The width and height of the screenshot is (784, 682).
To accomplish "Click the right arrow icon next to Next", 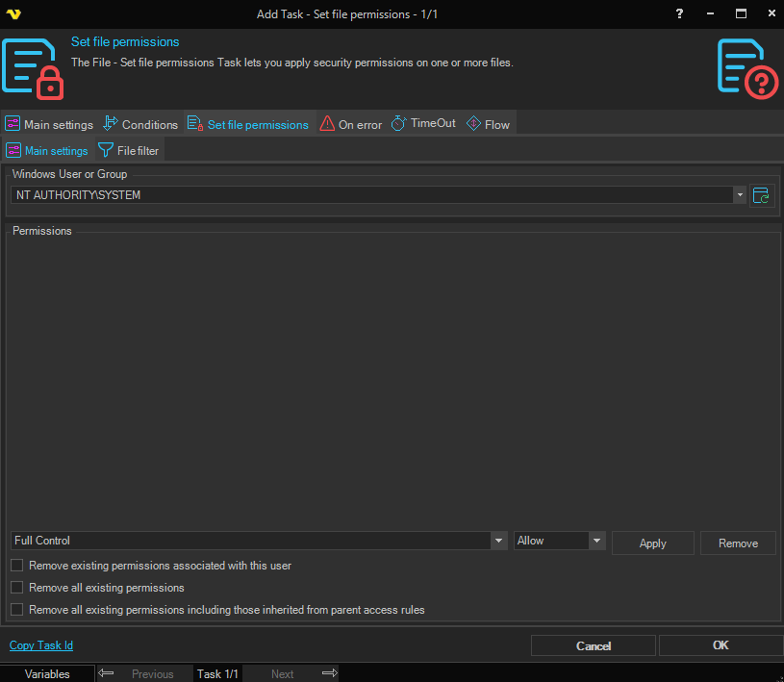I will 329,673.
